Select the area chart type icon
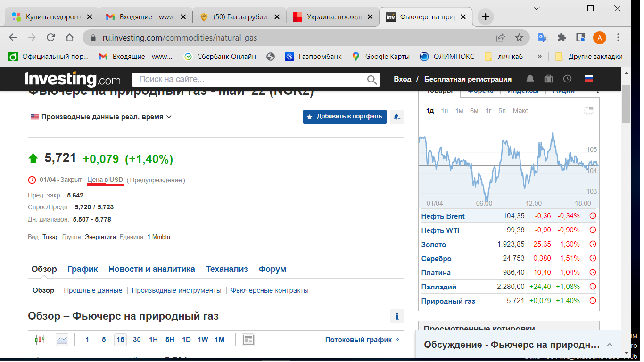Image resolution: width=644 pixels, height=362 pixels. [x=62, y=339]
